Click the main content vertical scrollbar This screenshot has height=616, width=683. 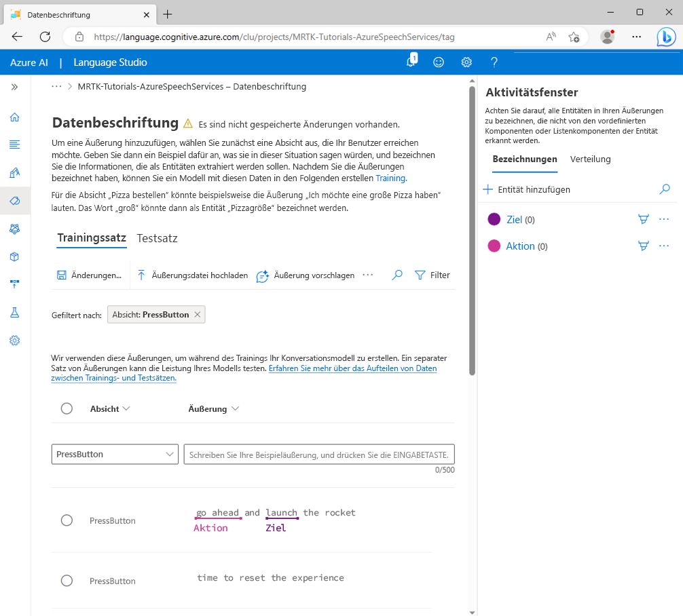click(x=472, y=231)
